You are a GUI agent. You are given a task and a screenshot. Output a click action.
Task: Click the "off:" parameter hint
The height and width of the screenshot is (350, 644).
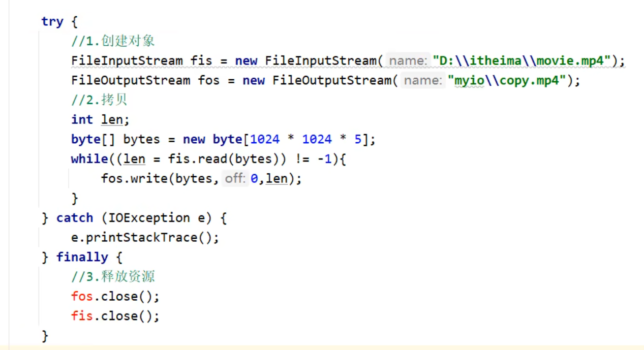pyautogui.click(x=235, y=179)
